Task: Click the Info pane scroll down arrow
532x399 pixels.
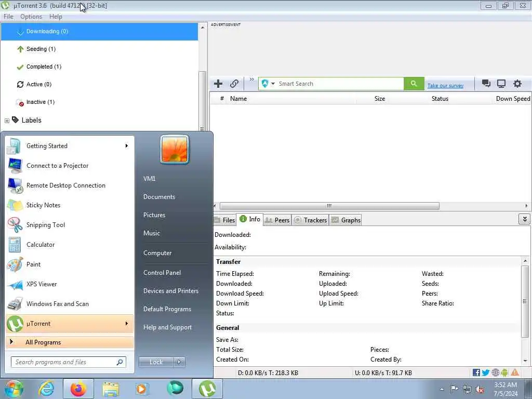Action: pos(525,361)
